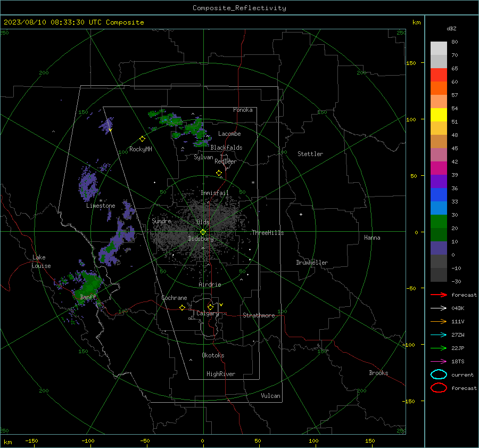Pick the red swatch between 60 and 65 dBZ
The image size is (479, 448).
coord(439,75)
